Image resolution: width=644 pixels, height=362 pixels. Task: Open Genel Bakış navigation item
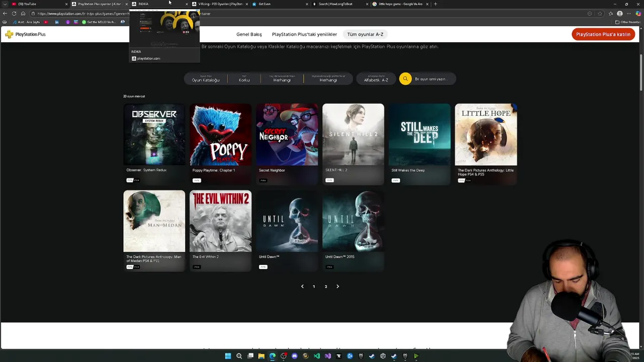pyautogui.click(x=249, y=34)
